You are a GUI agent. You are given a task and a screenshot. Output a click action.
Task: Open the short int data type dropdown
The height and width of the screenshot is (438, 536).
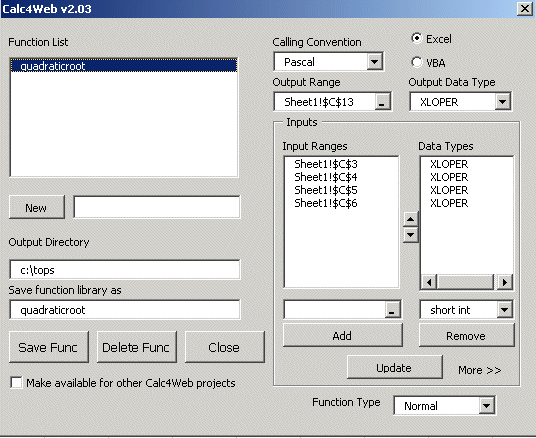(x=505, y=310)
